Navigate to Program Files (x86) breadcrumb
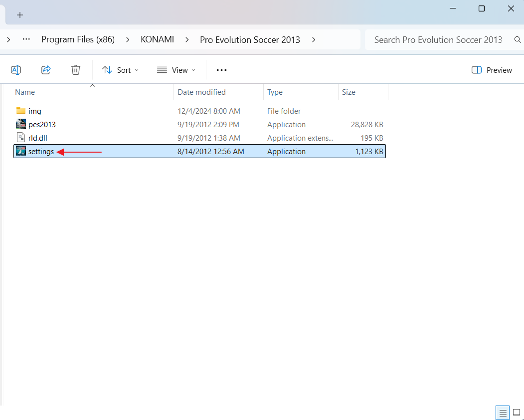The height and width of the screenshot is (420, 524). (78, 39)
